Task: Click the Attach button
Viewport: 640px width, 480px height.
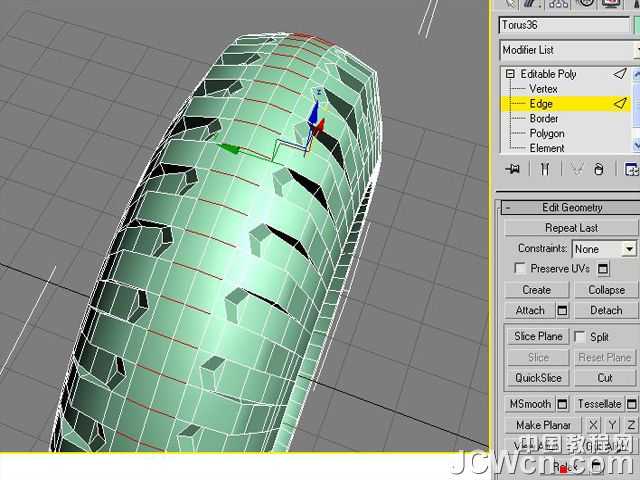Action: (530, 311)
